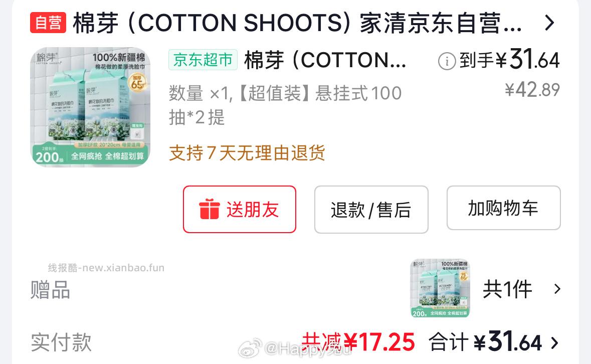The image size is (591, 364).
Task: Click the 加购物车 button
Action: (504, 208)
